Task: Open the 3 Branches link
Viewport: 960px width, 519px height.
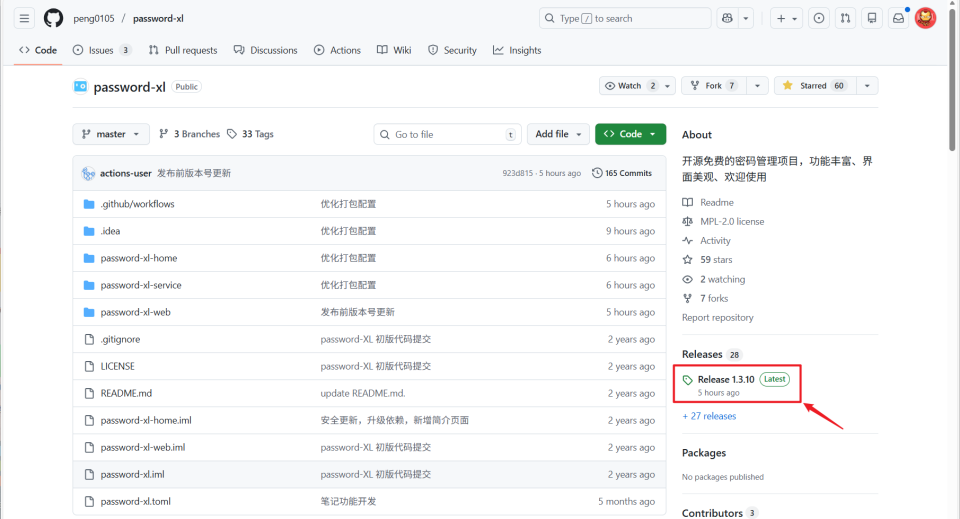Action: coord(189,134)
